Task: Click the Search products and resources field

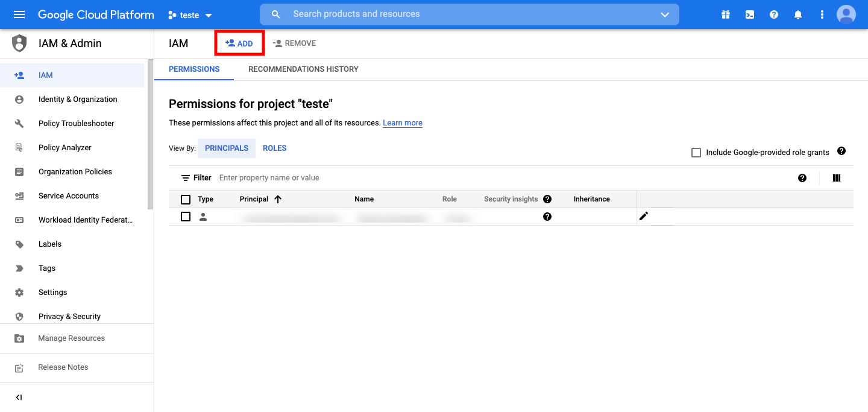Action: tap(470, 14)
